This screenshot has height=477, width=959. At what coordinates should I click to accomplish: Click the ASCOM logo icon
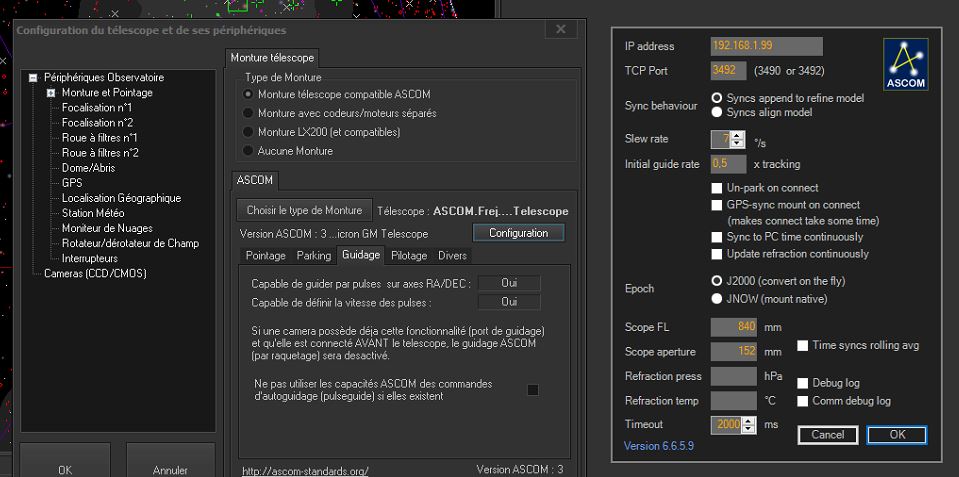[x=905, y=64]
